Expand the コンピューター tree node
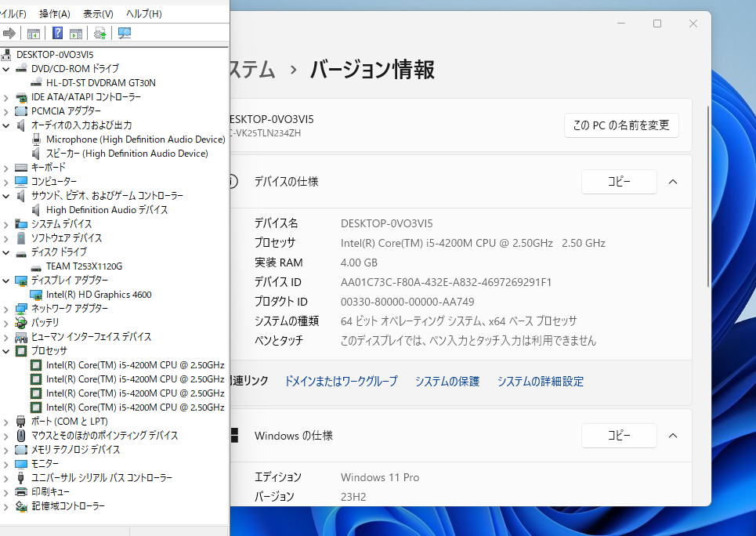Image resolution: width=756 pixels, height=536 pixels. click(x=5, y=182)
